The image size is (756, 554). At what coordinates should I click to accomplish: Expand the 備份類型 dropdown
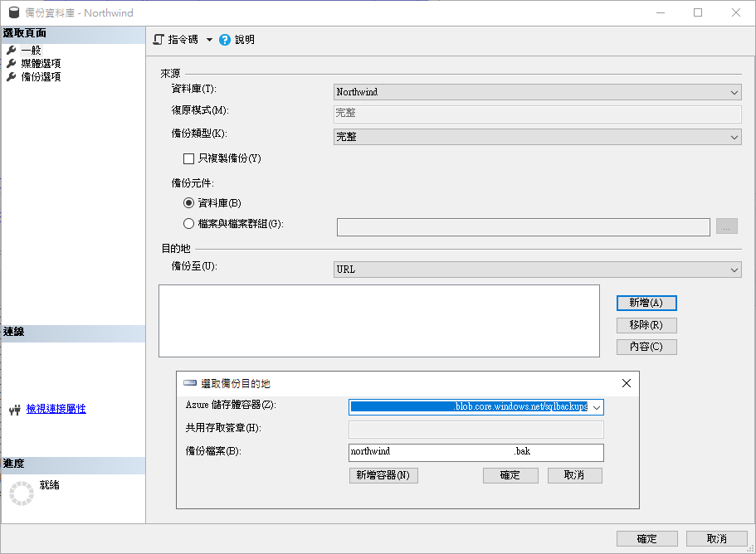tap(734, 138)
